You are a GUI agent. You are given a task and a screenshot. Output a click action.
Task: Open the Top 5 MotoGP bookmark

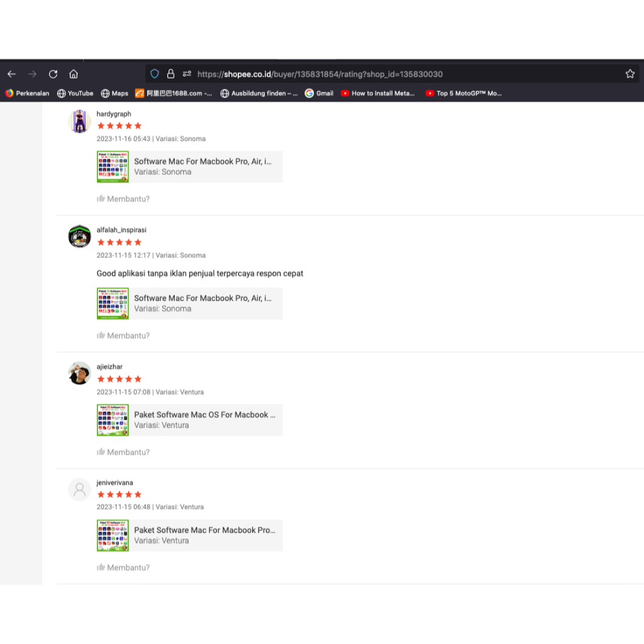(464, 93)
